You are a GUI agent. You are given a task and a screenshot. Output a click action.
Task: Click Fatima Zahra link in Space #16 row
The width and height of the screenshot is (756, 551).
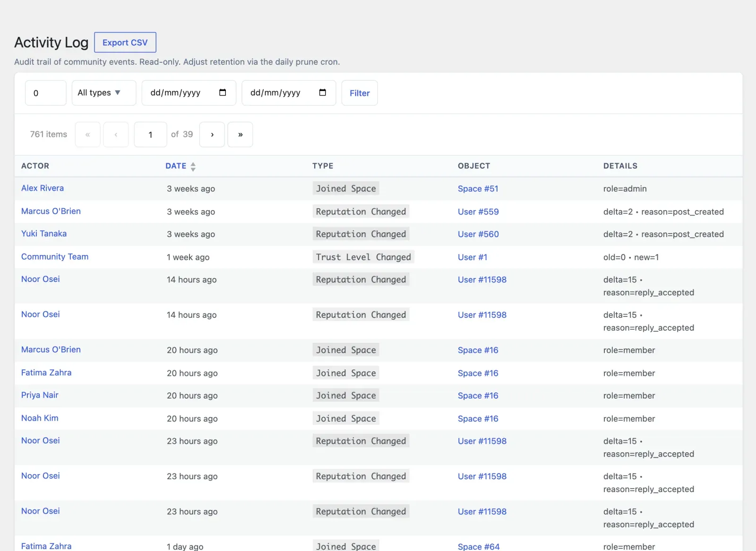pos(46,373)
